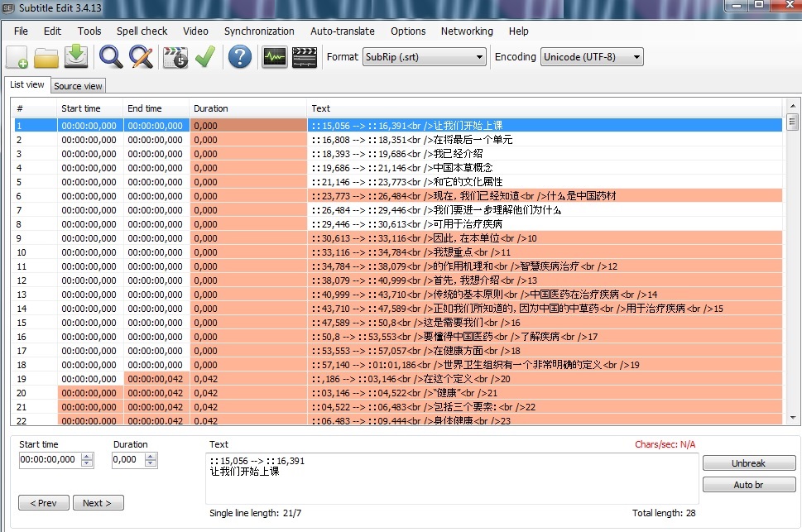Image resolution: width=802 pixels, height=532 pixels.
Task: Select row 4 text '中国本草概念'
Action: click(x=463, y=168)
